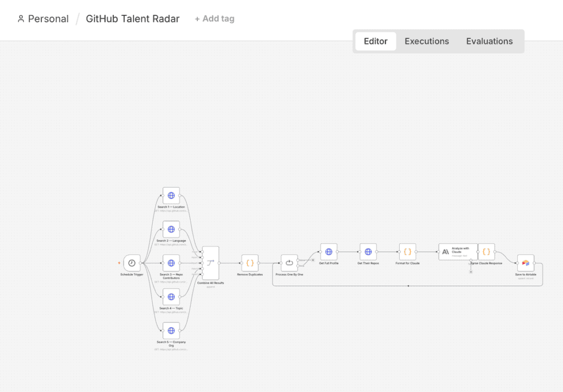Click the 'Schedule Trigger' label
Viewport: 563px width, 392px height.
(x=132, y=274)
